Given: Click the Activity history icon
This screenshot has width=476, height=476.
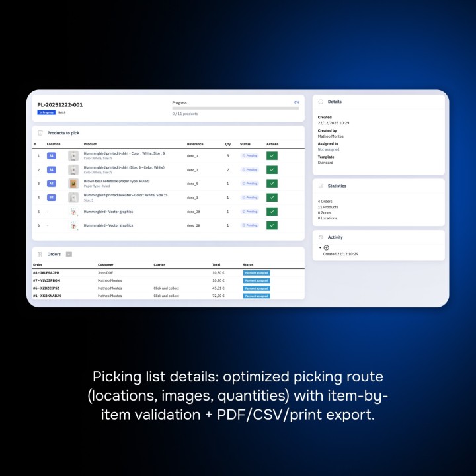Looking at the screenshot, I should [321, 237].
